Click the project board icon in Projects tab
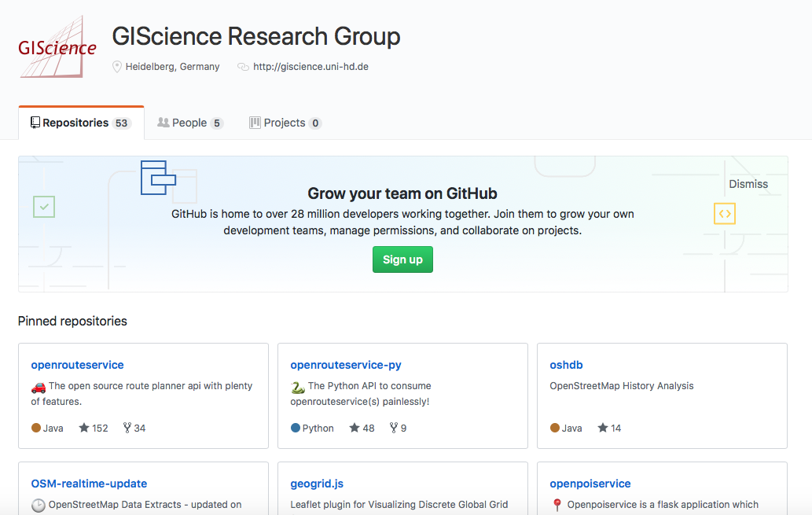Viewport: 812px width, 515px height. [x=255, y=123]
